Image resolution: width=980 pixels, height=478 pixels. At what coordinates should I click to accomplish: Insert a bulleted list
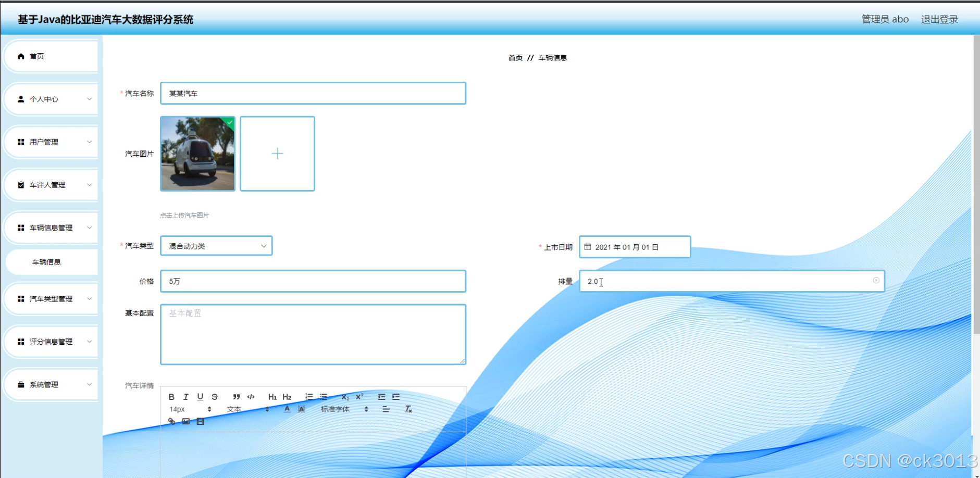point(324,397)
